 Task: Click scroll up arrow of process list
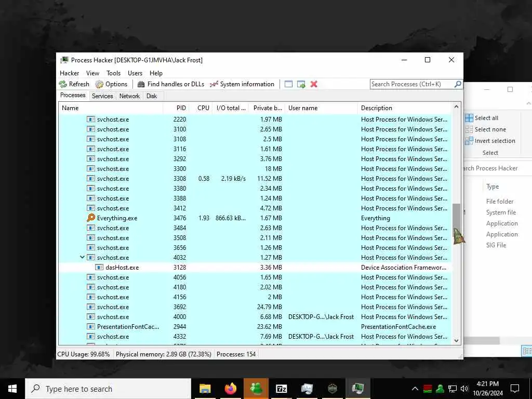point(456,107)
